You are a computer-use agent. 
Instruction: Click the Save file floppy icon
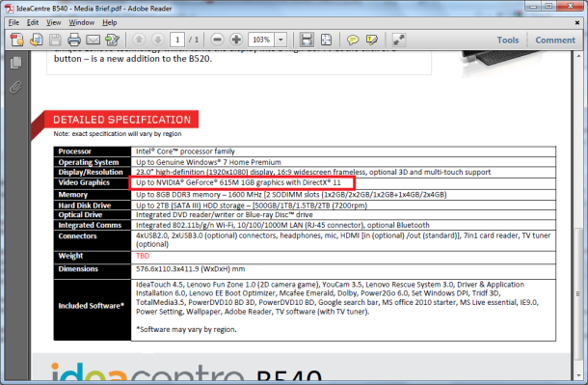point(55,40)
